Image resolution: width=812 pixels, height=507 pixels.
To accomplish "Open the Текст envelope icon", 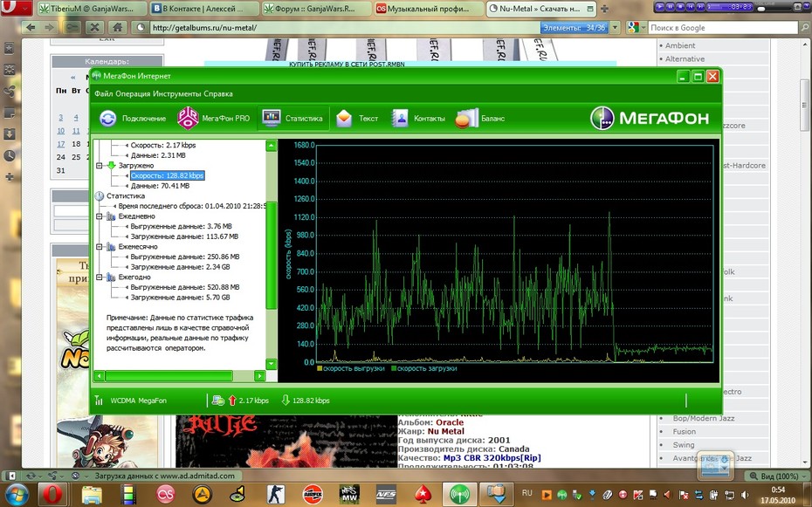I will [344, 119].
